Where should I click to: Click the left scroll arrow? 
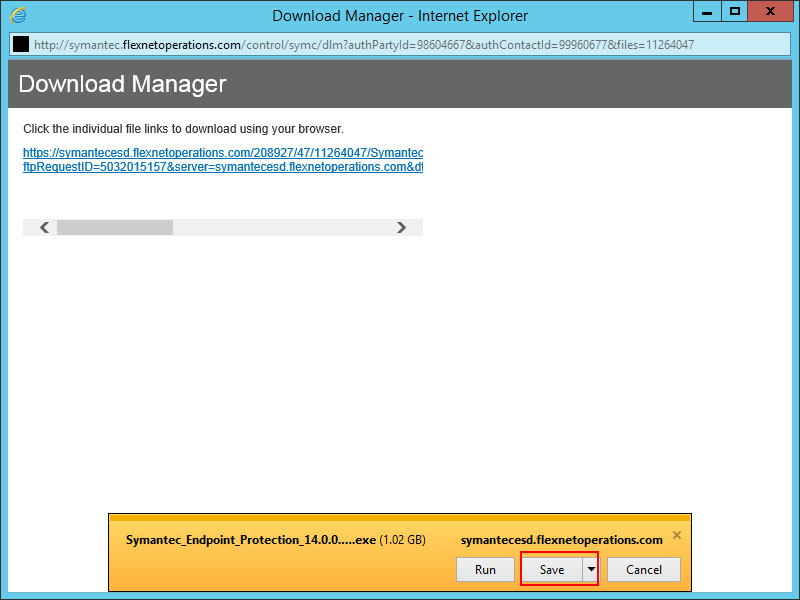[44, 227]
